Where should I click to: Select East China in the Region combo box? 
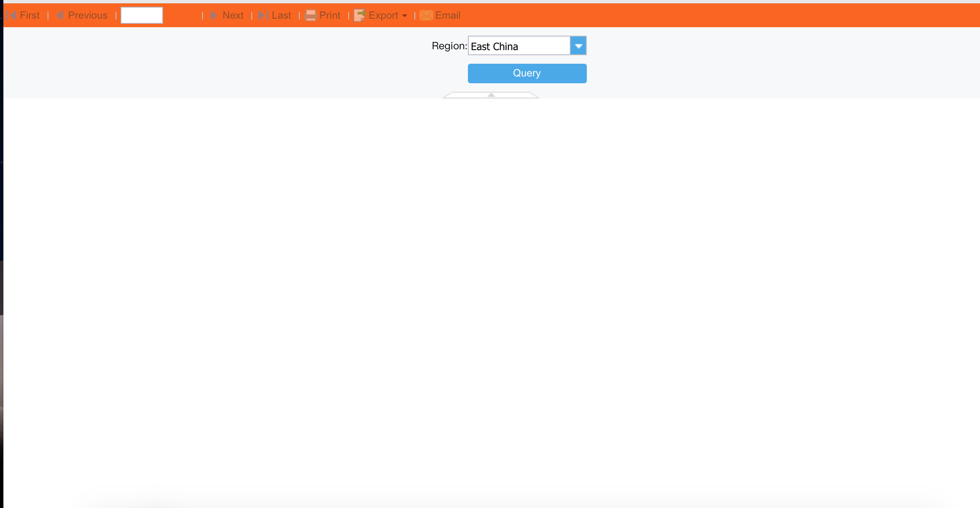pos(518,46)
